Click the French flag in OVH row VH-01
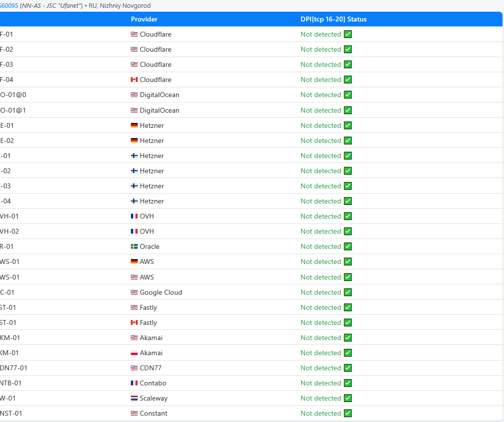This screenshot has height=422, width=504. click(134, 216)
